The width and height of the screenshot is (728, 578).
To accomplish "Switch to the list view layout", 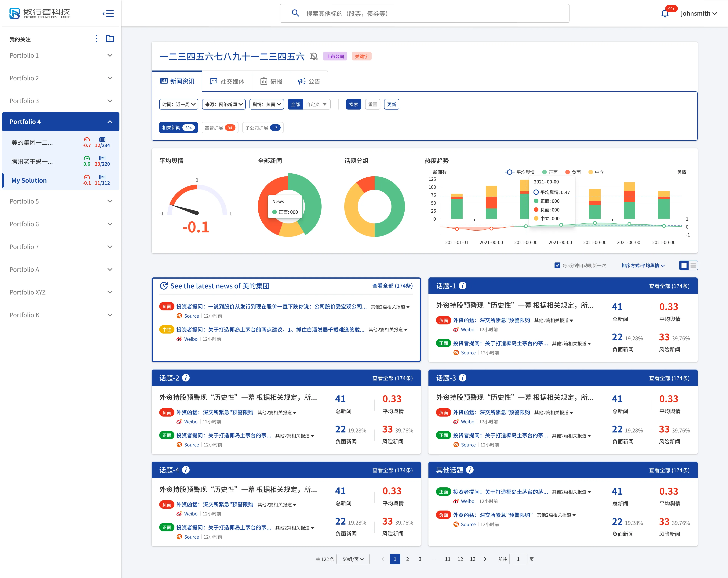I will (693, 265).
